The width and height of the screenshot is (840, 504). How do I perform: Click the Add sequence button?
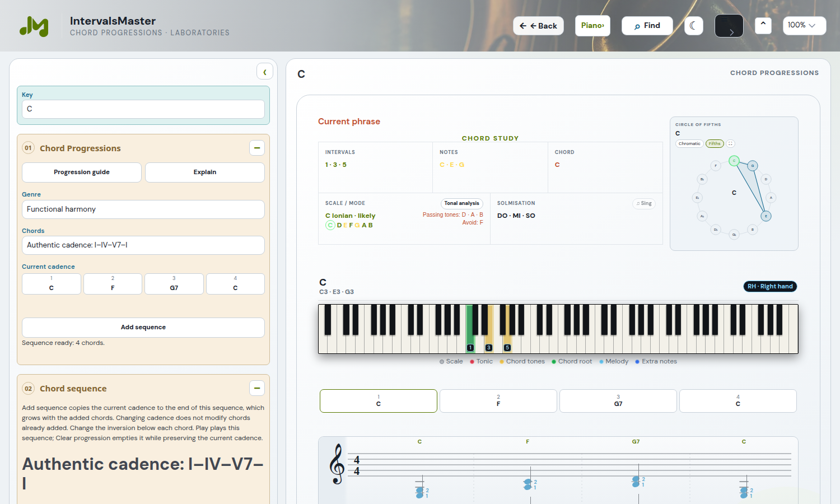pyautogui.click(x=143, y=328)
